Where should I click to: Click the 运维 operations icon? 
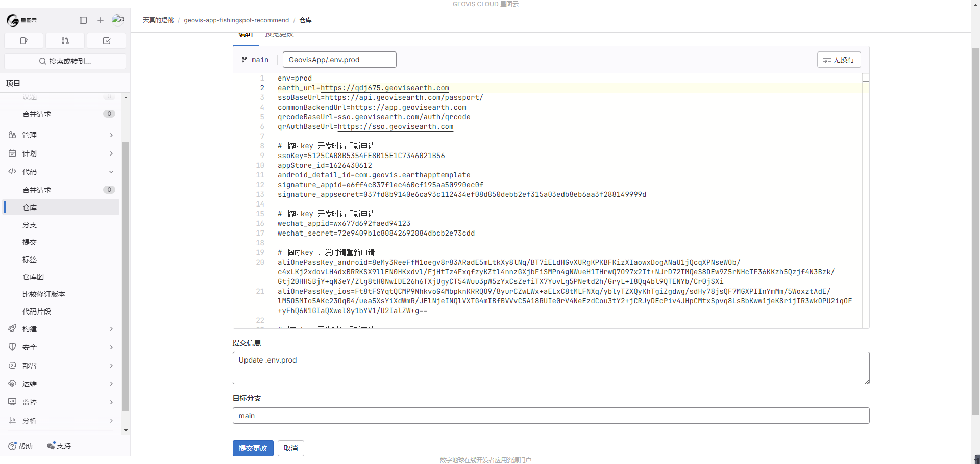(x=12, y=384)
